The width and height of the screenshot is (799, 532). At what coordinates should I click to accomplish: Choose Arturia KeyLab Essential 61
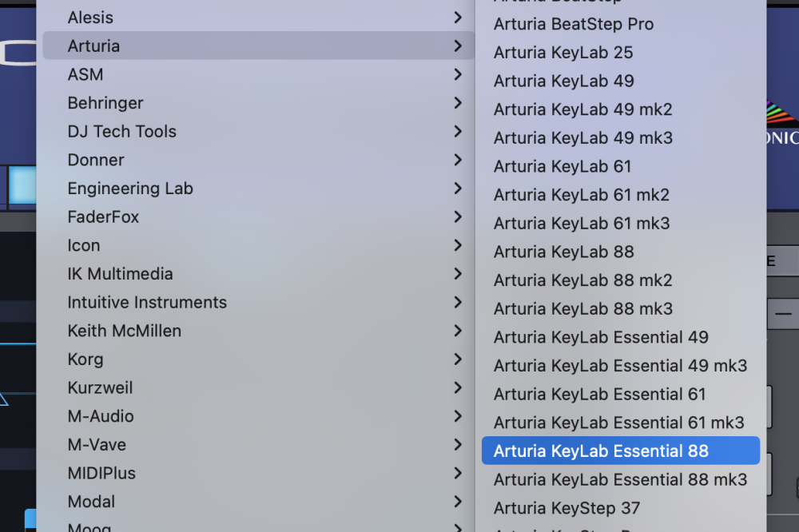tap(600, 394)
